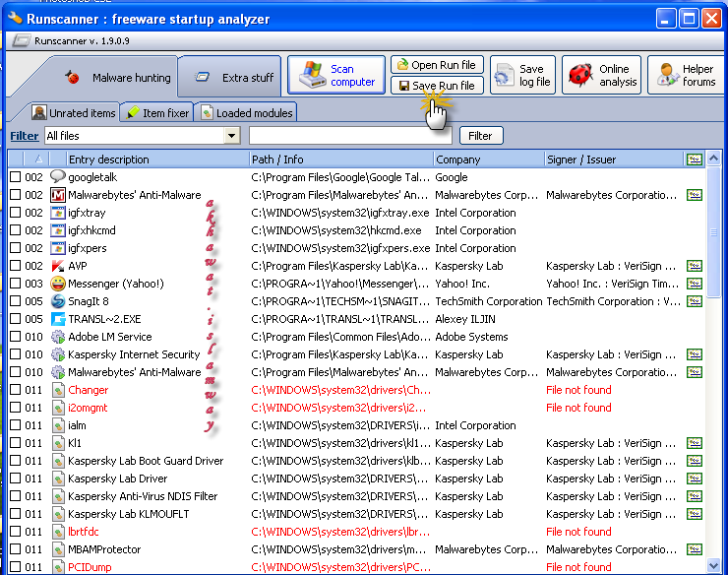Click the Kaspersky Internet Security gear icon

pyautogui.click(x=58, y=354)
